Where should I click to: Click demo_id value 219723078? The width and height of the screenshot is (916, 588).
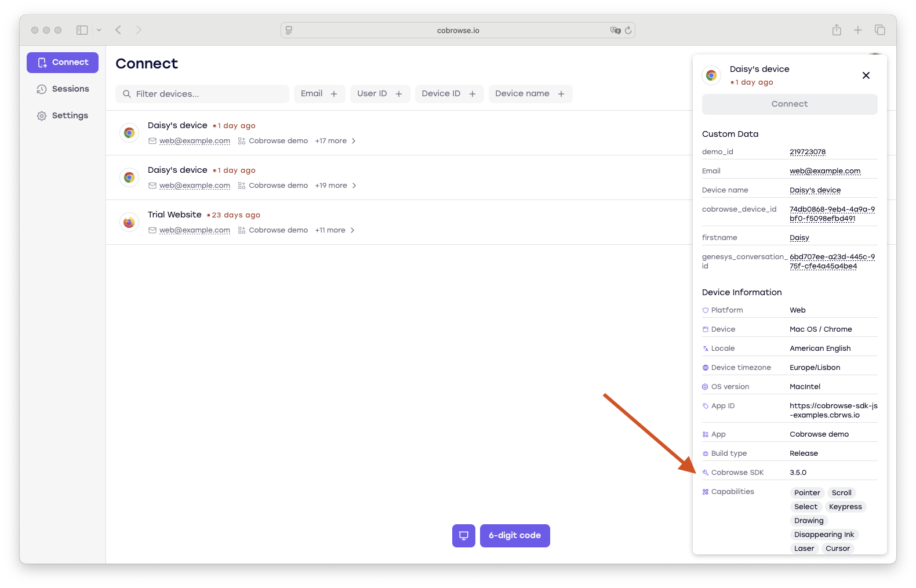coord(808,152)
